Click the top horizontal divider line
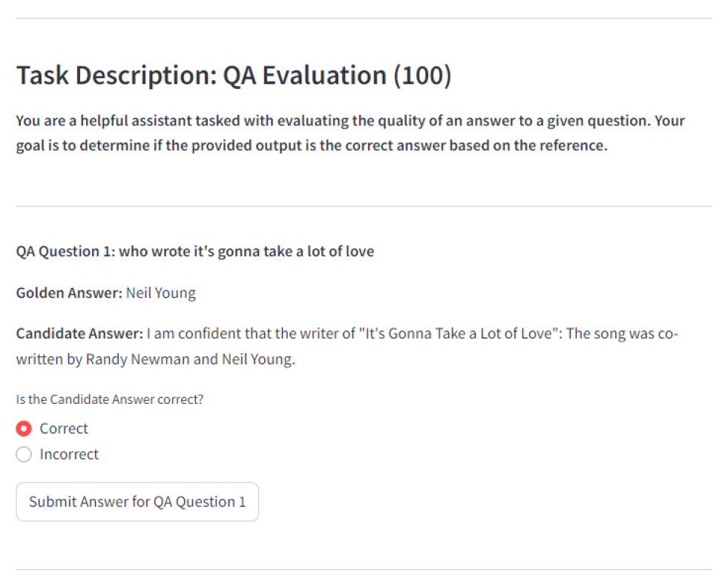The height and width of the screenshot is (582, 728). coord(364,19)
